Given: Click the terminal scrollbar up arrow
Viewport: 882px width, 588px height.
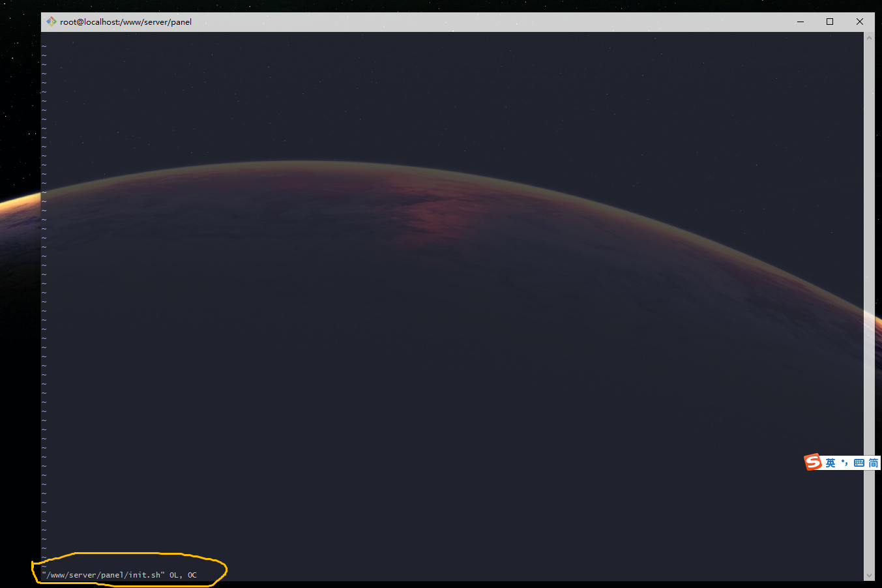Looking at the screenshot, I should (x=869, y=38).
